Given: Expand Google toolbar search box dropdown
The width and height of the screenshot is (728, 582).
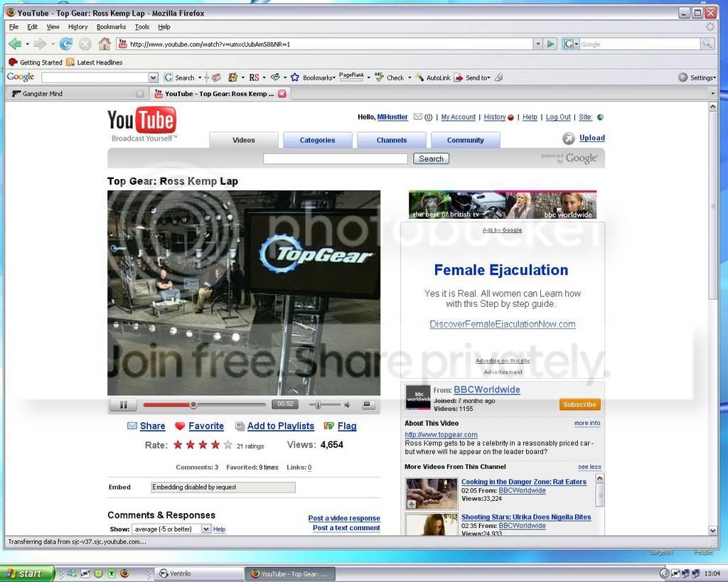Looking at the screenshot, I should [x=154, y=77].
